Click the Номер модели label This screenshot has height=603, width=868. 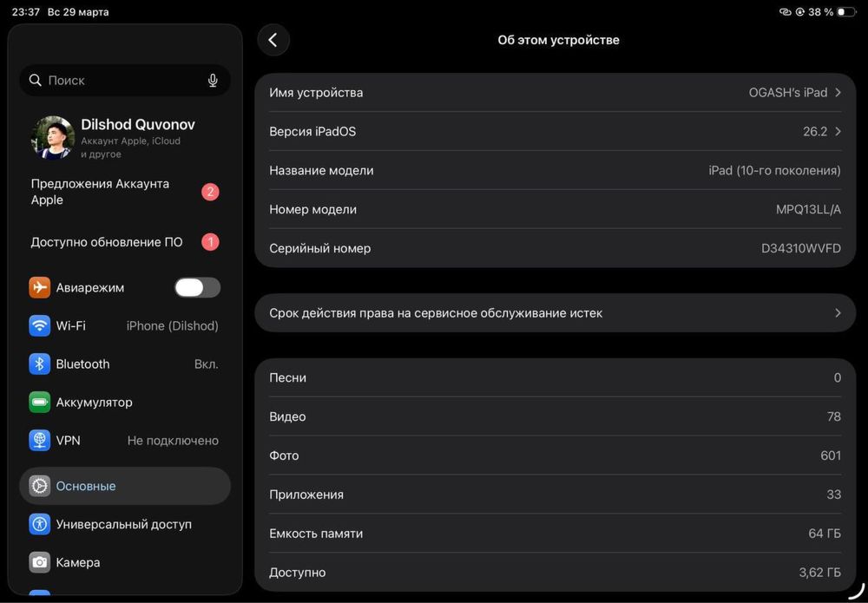tap(312, 210)
